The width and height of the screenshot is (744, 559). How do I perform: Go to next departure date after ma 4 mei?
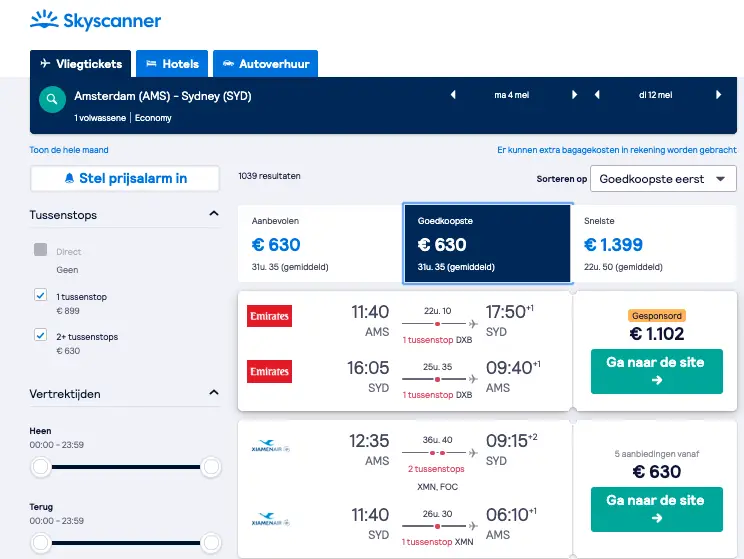[x=574, y=94]
